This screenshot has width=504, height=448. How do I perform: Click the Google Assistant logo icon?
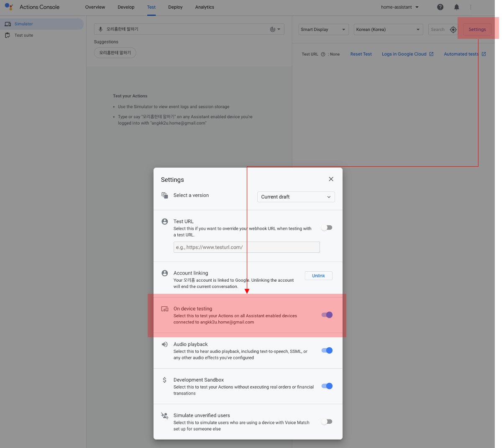[9, 7]
